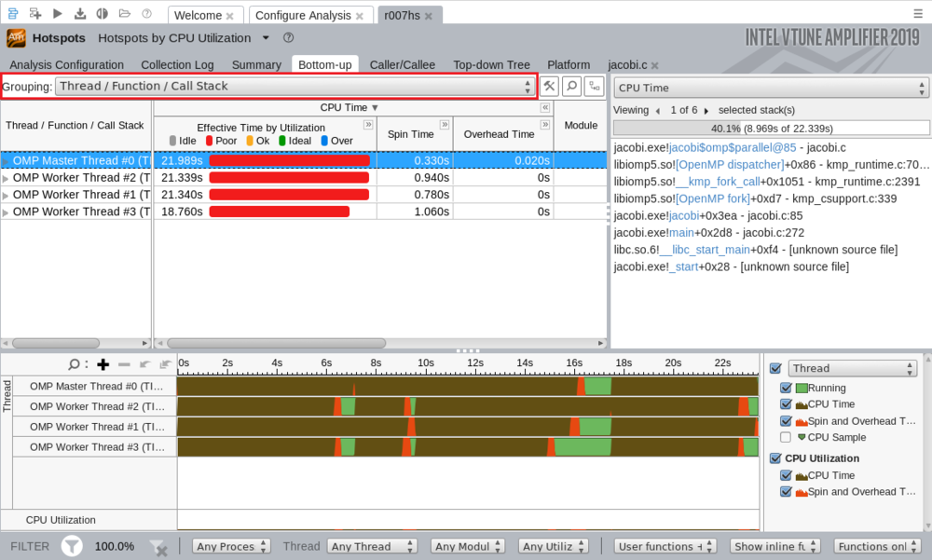
Task: Click the Import Result download icon
Action: (x=79, y=14)
